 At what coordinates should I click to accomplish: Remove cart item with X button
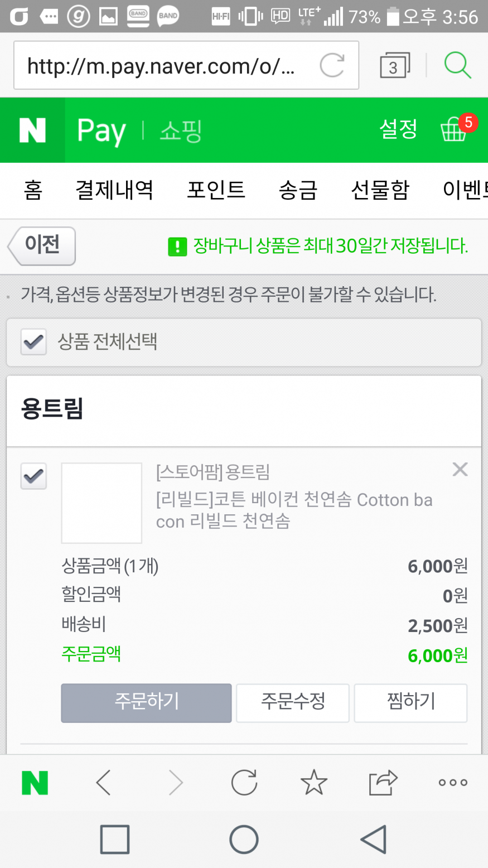click(460, 470)
